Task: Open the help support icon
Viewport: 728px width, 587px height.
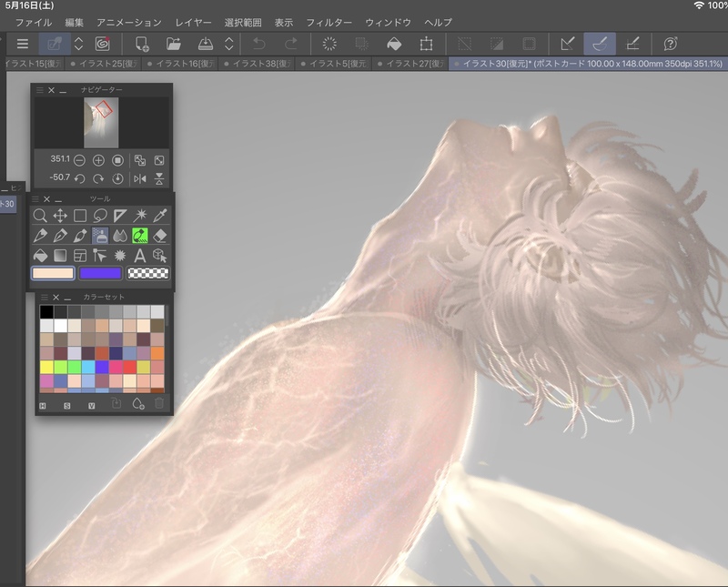Action: click(x=671, y=44)
